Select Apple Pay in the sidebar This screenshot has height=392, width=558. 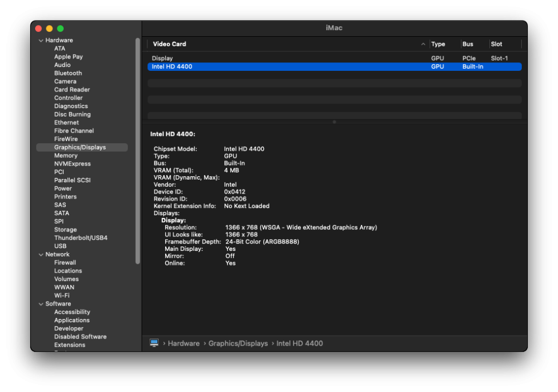(x=68, y=56)
